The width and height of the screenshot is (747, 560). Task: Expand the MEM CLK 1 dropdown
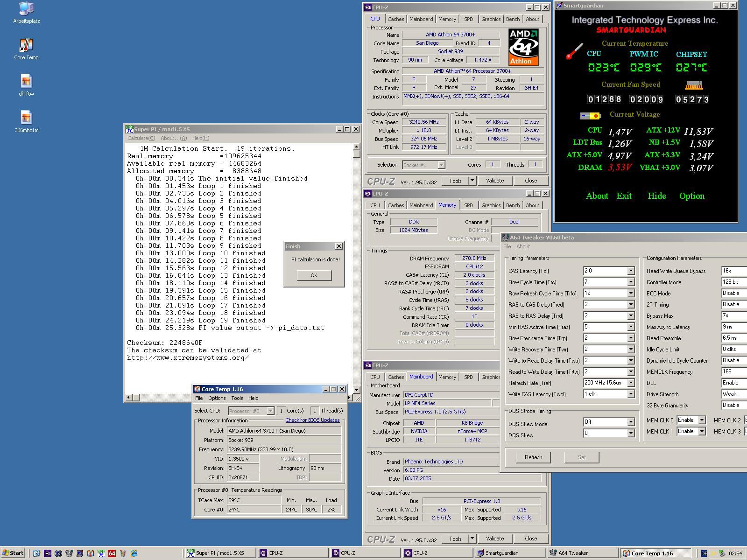tap(702, 432)
